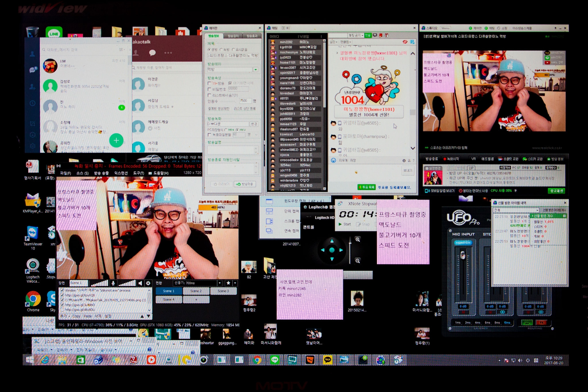Image resolution: width=588 pixels, height=392 pixels.
Task: Click Logitech pan up arrow
Action: tap(332, 241)
